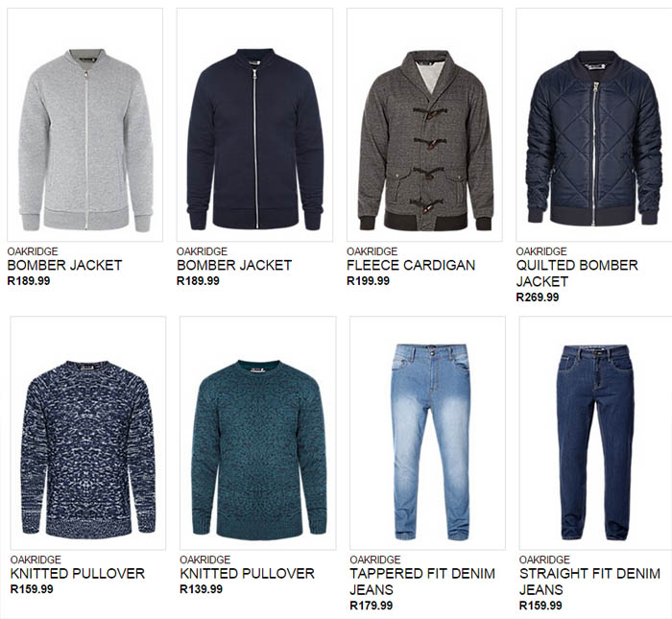This screenshot has width=672, height=619.
Task: Click the R159.99 KNITTED PULLOVER title
Action: click(78, 574)
